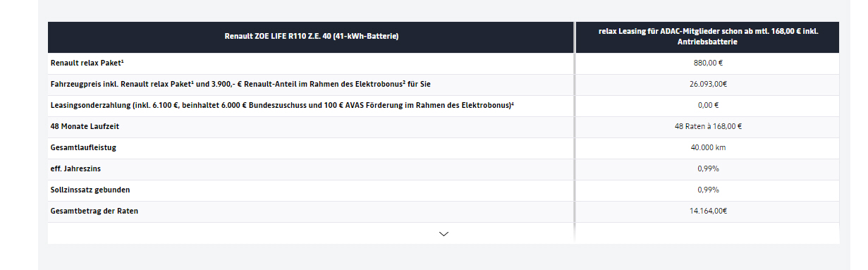
Task: Click the 880,00 € value
Action: [708, 63]
